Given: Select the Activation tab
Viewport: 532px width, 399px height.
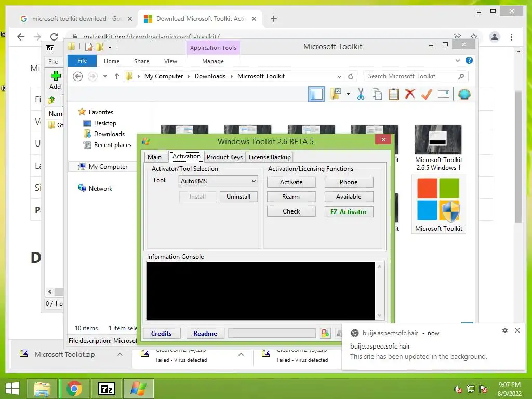Looking at the screenshot, I should (187, 156).
